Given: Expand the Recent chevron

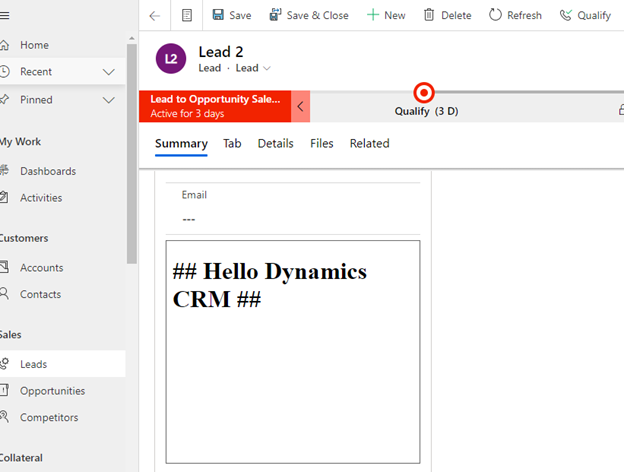Looking at the screenshot, I should point(109,72).
